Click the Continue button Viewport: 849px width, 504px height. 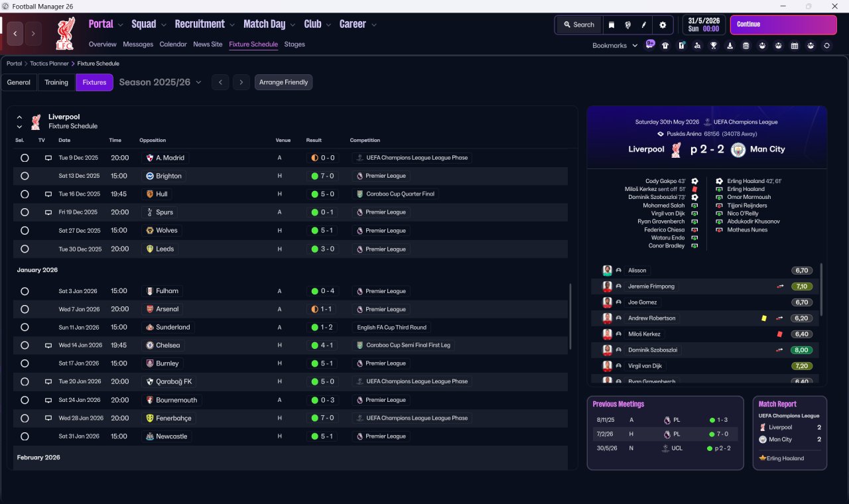click(x=783, y=25)
